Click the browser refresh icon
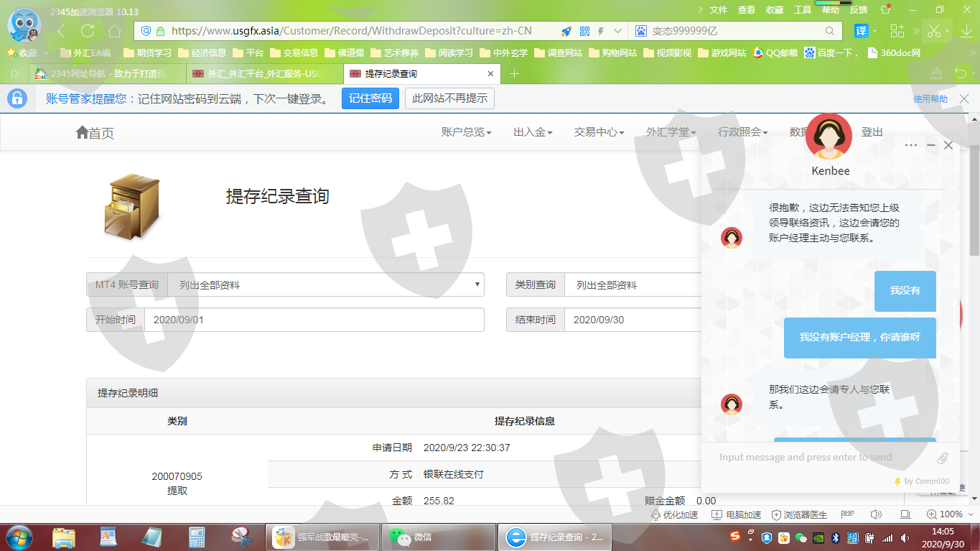This screenshot has width=980, height=551. click(x=88, y=31)
